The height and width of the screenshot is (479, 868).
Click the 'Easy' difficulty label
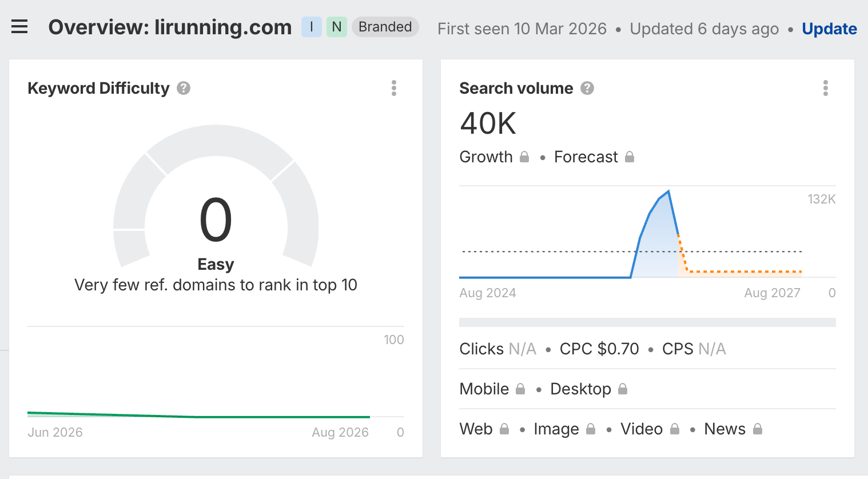pos(216,264)
